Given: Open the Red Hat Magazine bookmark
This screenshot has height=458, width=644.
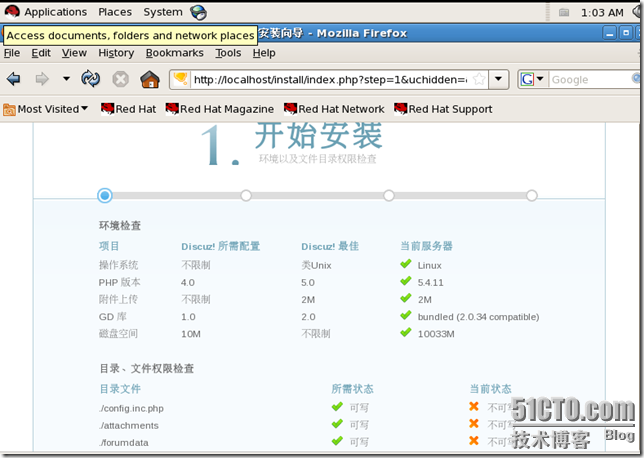Looking at the screenshot, I should pyautogui.click(x=220, y=109).
